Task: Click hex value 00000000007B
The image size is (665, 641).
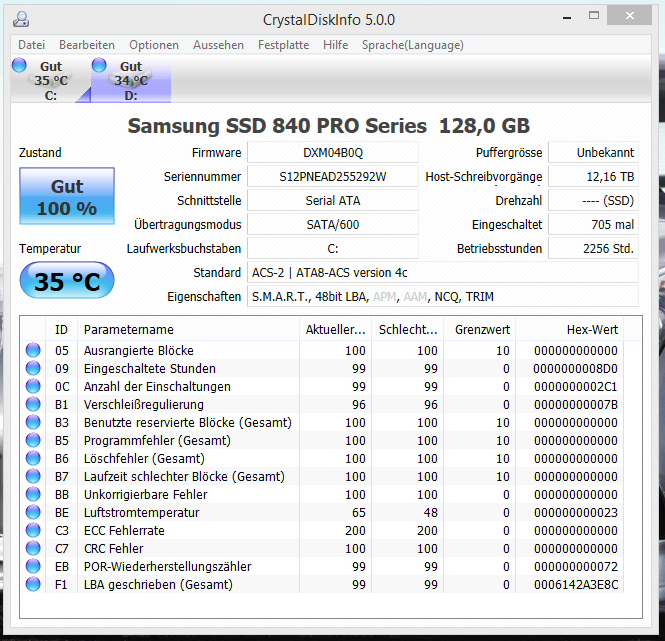Action: [x=576, y=405]
